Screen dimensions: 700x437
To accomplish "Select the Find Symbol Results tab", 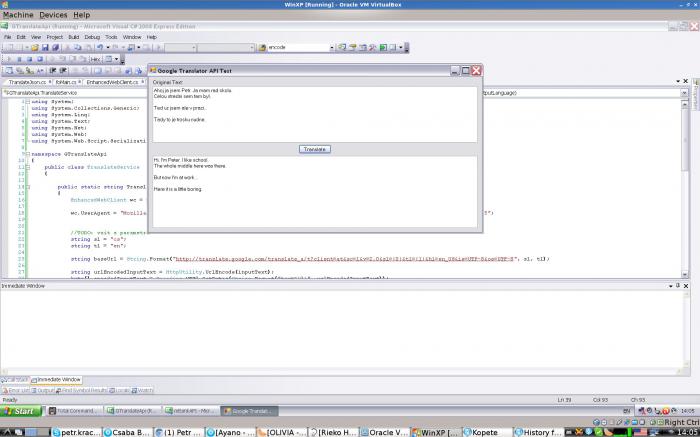I will tap(81, 390).
